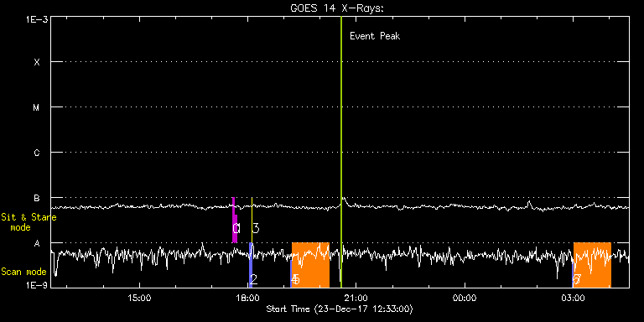Click the 15:00 time axis label

pos(139,298)
